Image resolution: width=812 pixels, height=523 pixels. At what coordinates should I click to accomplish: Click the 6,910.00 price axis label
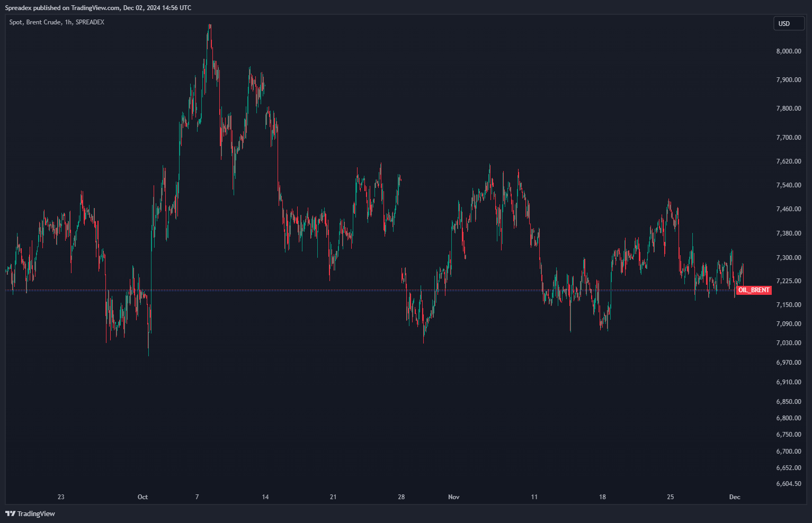tap(789, 382)
